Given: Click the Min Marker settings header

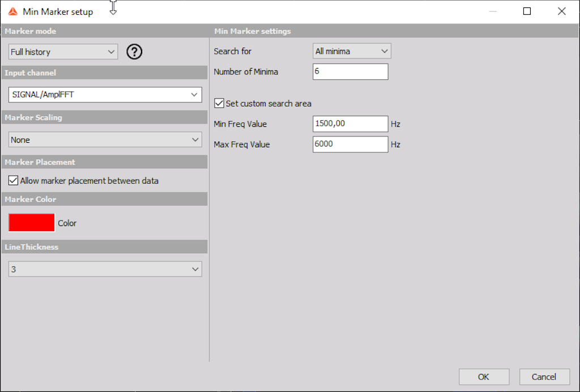Looking at the screenshot, I should (394, 31).
